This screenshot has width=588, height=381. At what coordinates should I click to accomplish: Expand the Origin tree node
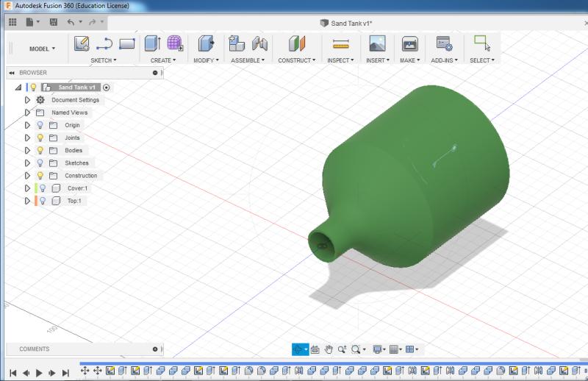pyautogui.click(x=27, y=125)
